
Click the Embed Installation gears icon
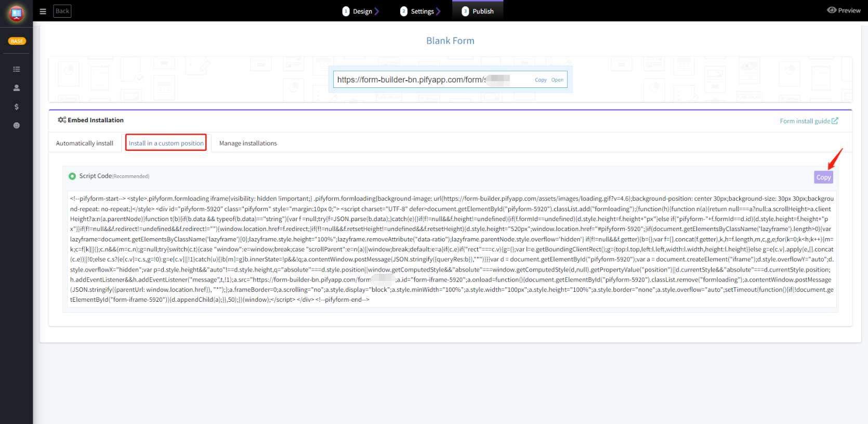pos(62,120)
